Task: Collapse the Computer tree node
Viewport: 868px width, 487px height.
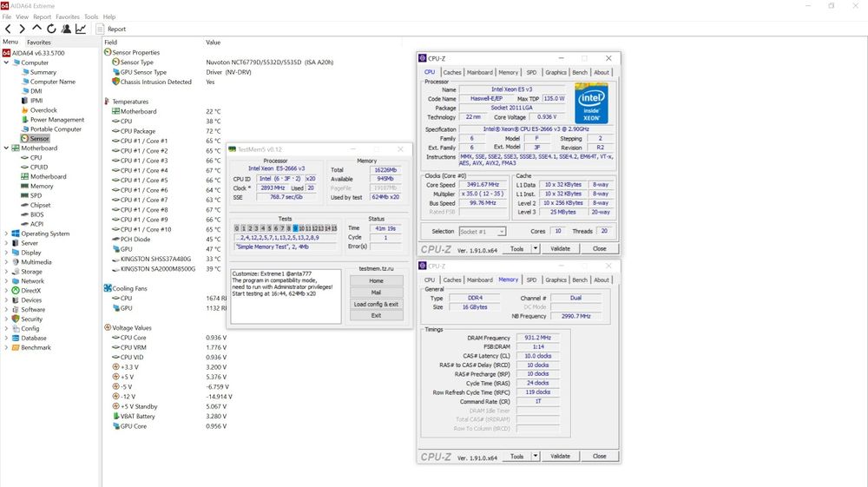Action: (6, 63)
